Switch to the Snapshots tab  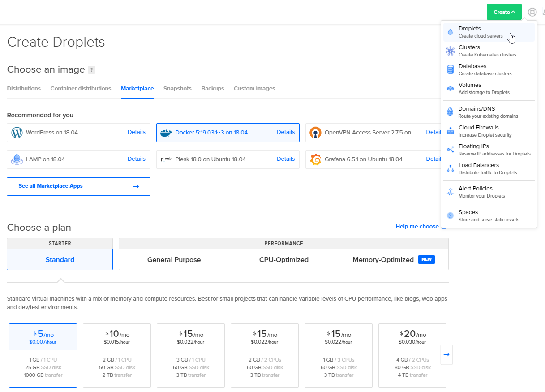[177, 89]
